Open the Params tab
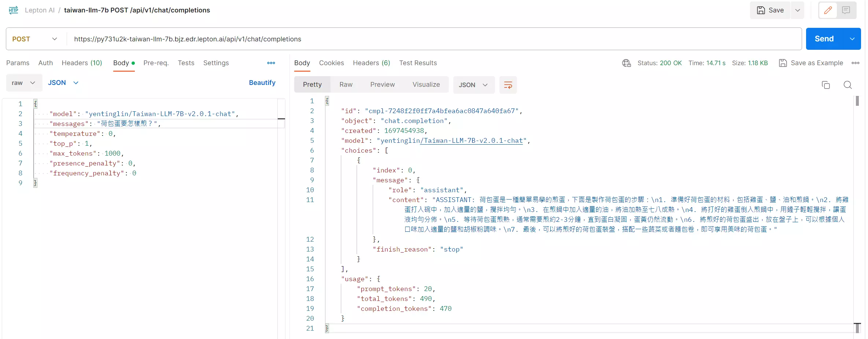 (18, 63)
